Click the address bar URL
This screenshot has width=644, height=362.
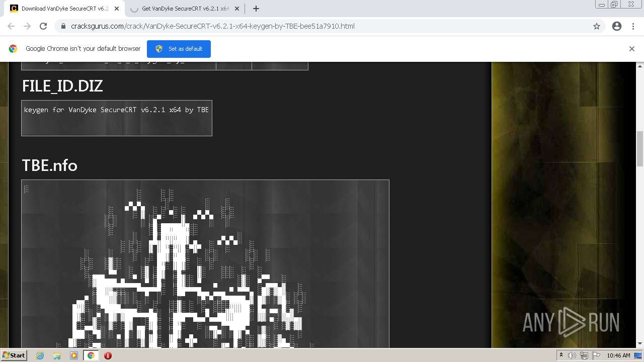point(212,26)
